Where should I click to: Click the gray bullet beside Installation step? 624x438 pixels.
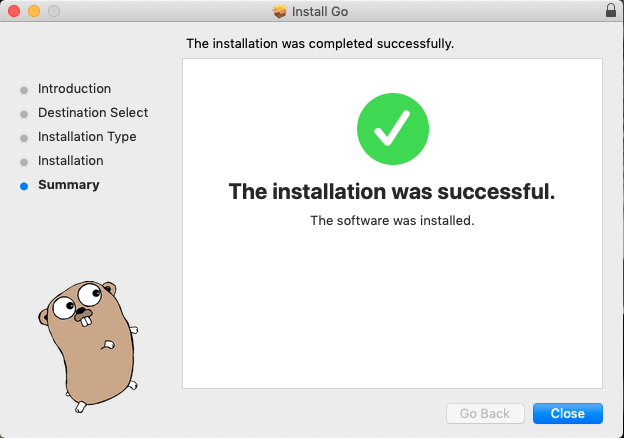point(24,162)
